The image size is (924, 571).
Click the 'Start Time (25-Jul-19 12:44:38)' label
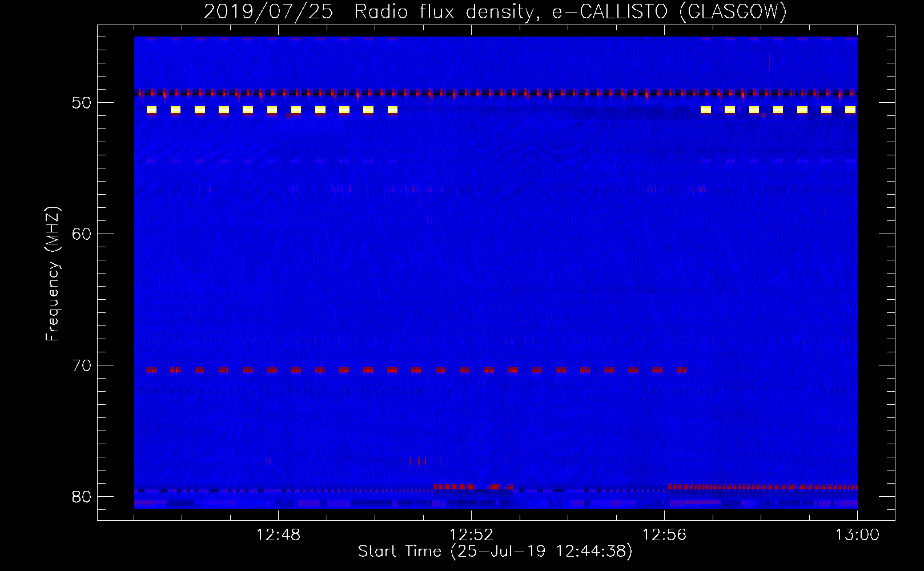coord(495,552)
